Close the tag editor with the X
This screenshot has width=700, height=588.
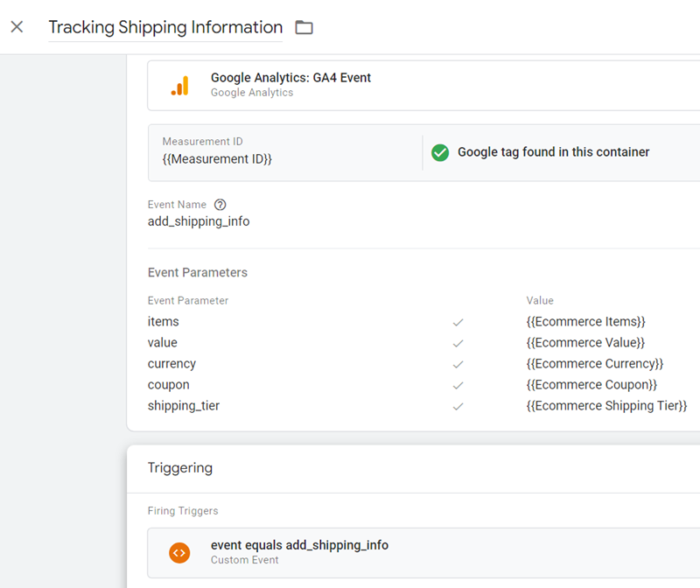[17, 27]
